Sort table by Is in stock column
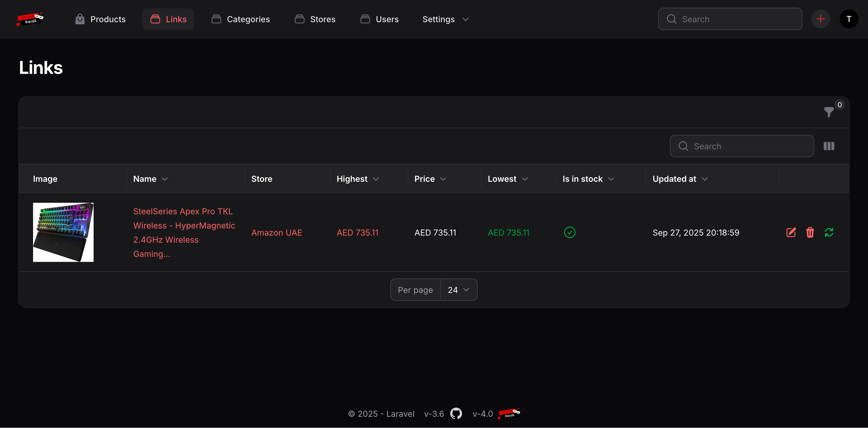Image resolution: width=868 pixels, height=428 pixels. click(588, 179)
